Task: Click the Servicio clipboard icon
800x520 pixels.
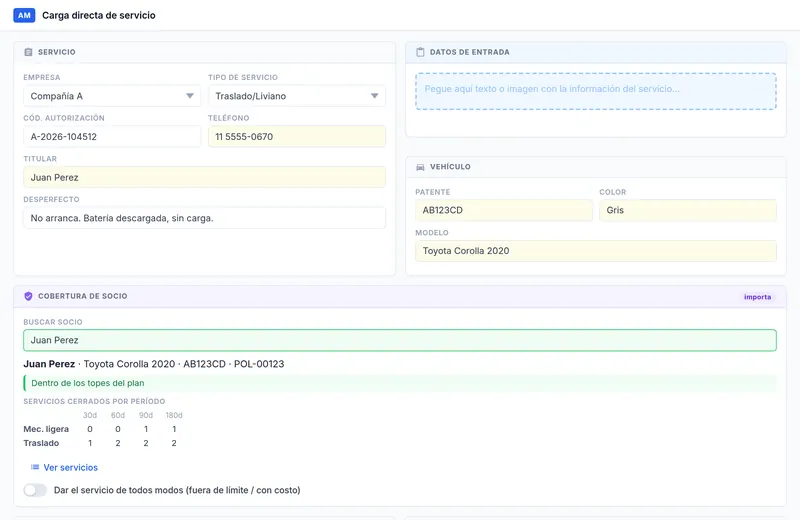Action: click(x=29, y=52)
